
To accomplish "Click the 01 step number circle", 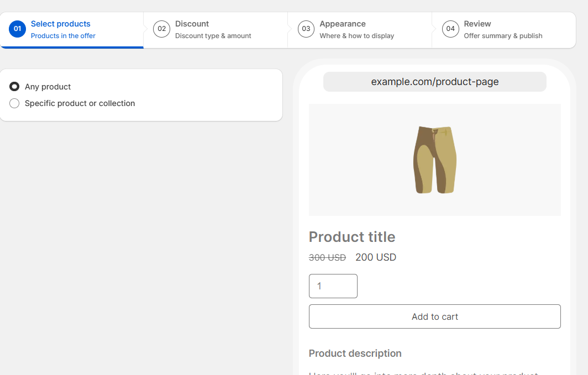I will (17, 29).
